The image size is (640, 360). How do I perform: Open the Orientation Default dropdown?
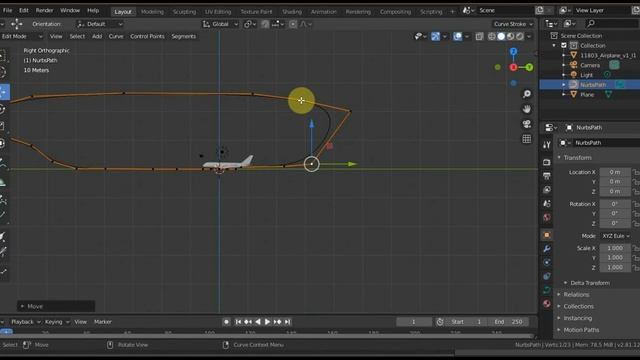coord(100,24)
